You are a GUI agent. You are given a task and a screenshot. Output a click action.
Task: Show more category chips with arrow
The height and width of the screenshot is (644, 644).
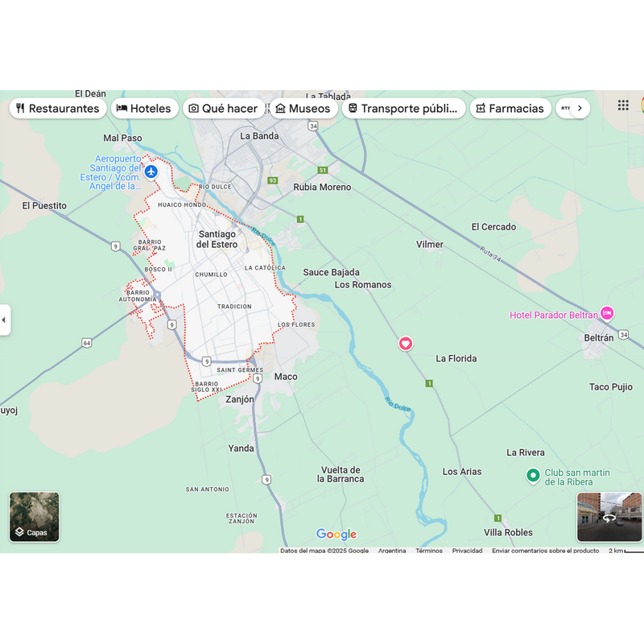580,109
